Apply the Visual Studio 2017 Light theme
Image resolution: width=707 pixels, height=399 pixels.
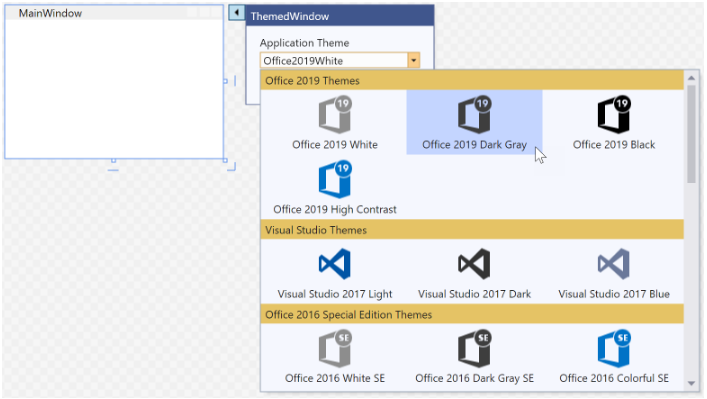tap(335, 273)
